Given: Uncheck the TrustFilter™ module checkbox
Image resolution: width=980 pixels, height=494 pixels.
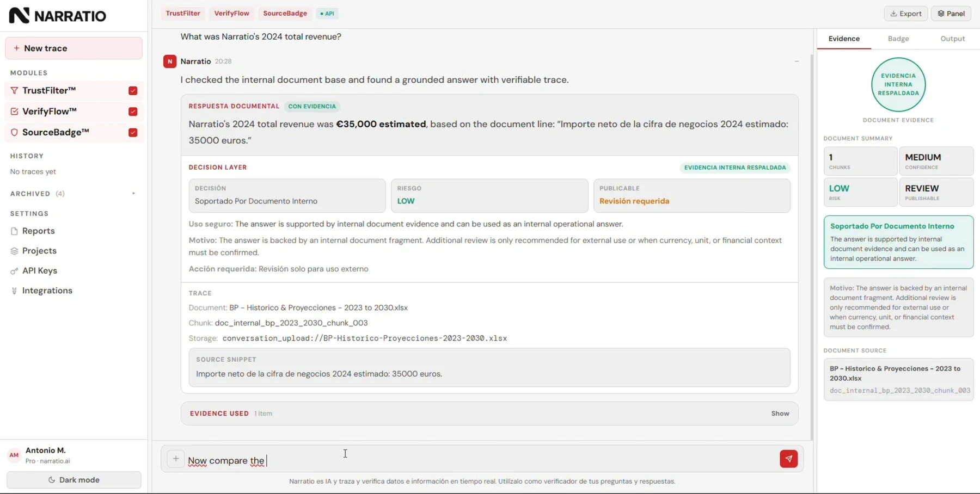Looking at the screenshot, I should (133, 91).
